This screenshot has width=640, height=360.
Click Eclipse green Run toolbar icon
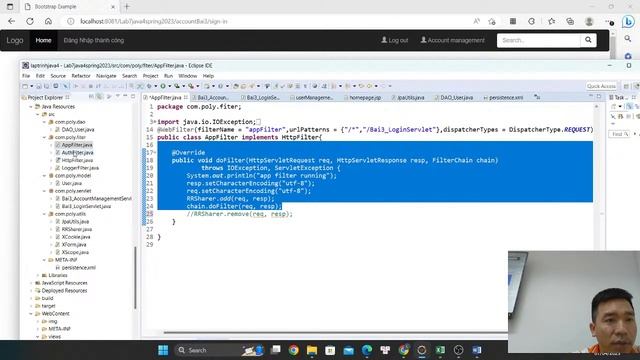[x=163, y=86]
